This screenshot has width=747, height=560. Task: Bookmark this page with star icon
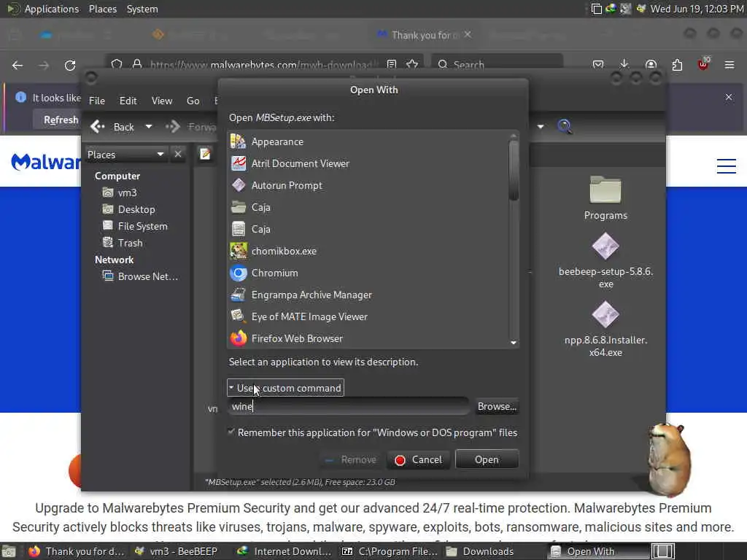(413, 64)
